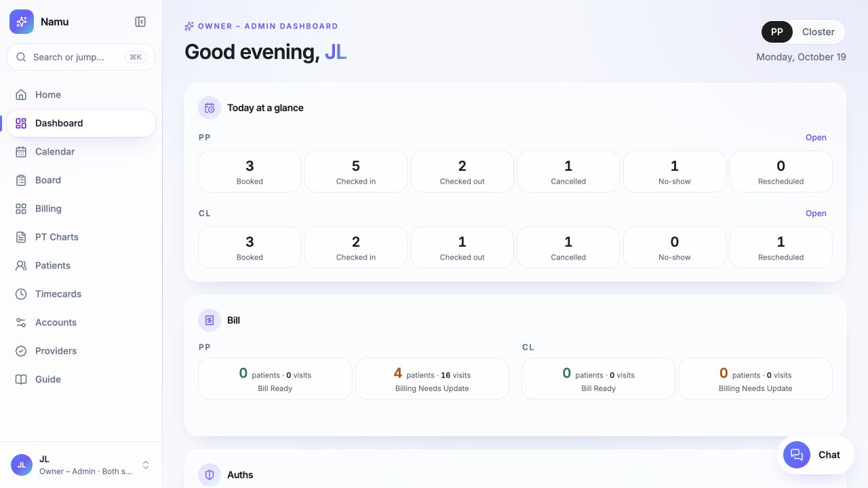Click the Today at a glance calendar icon
868x488 pixels.
pyautogui.click(x=210, y=108)
